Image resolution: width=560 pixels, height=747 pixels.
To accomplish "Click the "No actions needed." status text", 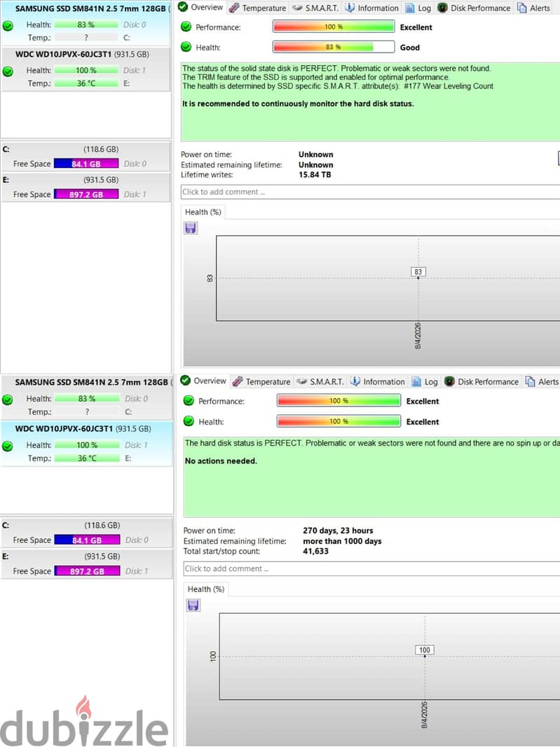I will (x=221, y=461).
